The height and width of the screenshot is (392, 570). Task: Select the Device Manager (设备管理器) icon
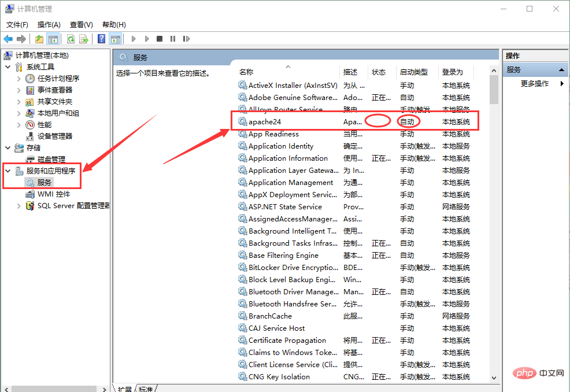click(x=30, y=136)
